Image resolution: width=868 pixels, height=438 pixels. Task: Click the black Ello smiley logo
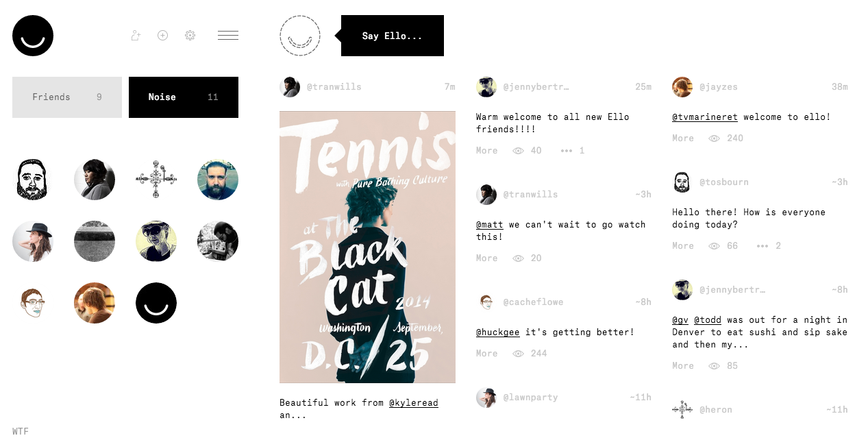click(33, 36)
